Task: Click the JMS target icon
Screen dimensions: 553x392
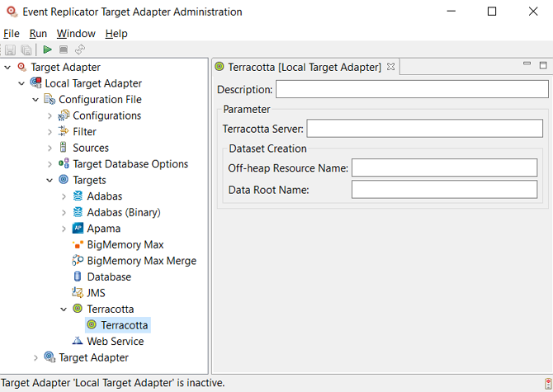Action: coord(78,293)
